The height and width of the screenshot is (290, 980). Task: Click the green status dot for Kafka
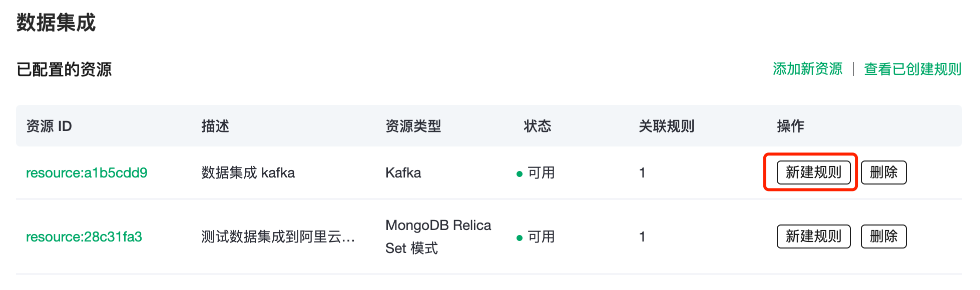[520, 174]
